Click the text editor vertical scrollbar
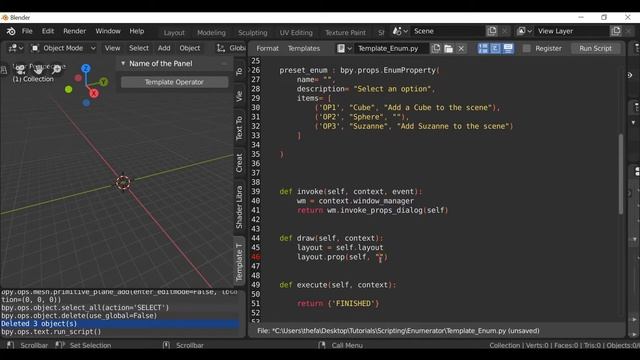Viewport: 640px width, 360px height. pos(621,174)
